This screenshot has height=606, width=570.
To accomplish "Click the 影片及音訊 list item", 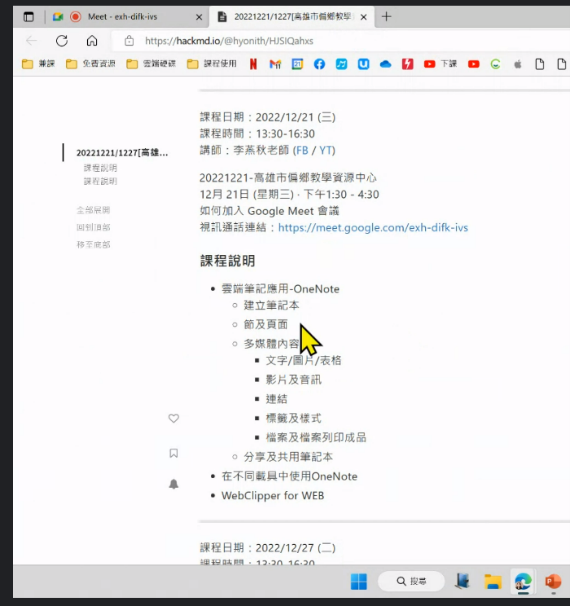I will (x=293, y=380).
